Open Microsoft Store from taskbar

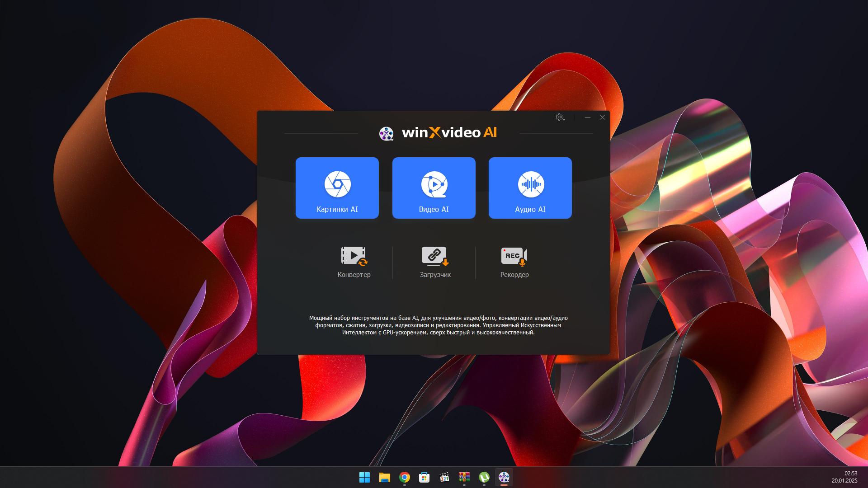424,477
